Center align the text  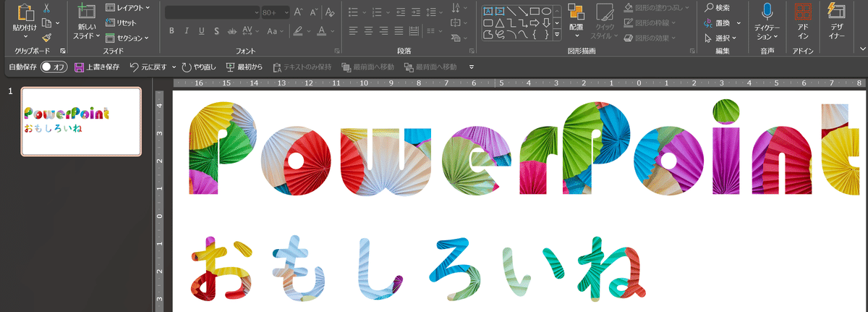pyautogui.click(x=368, y=30)
